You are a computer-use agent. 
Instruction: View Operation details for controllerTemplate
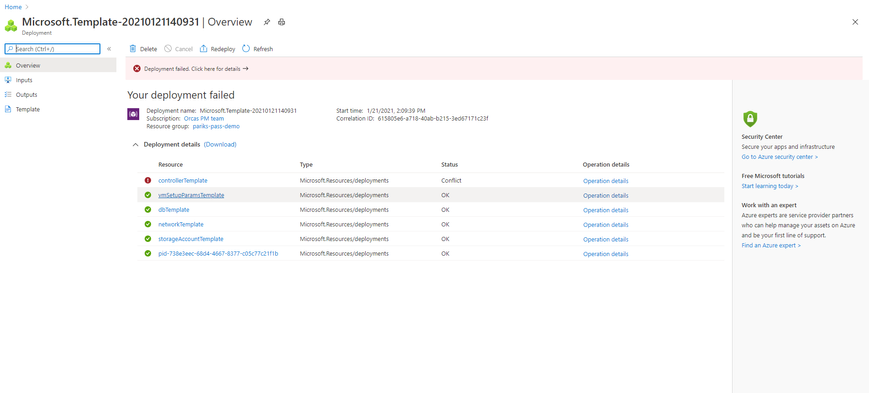pyautogui.click(x=606, y=181)
